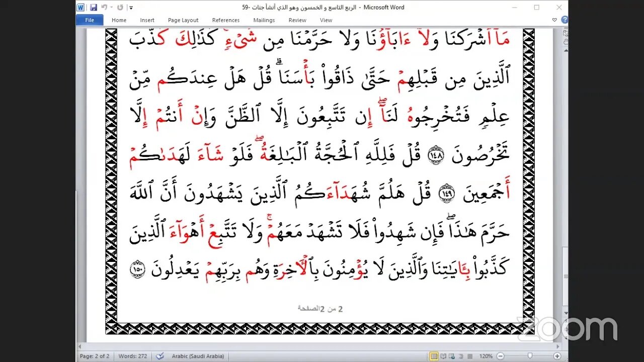Open the View tab

(326, 20)
